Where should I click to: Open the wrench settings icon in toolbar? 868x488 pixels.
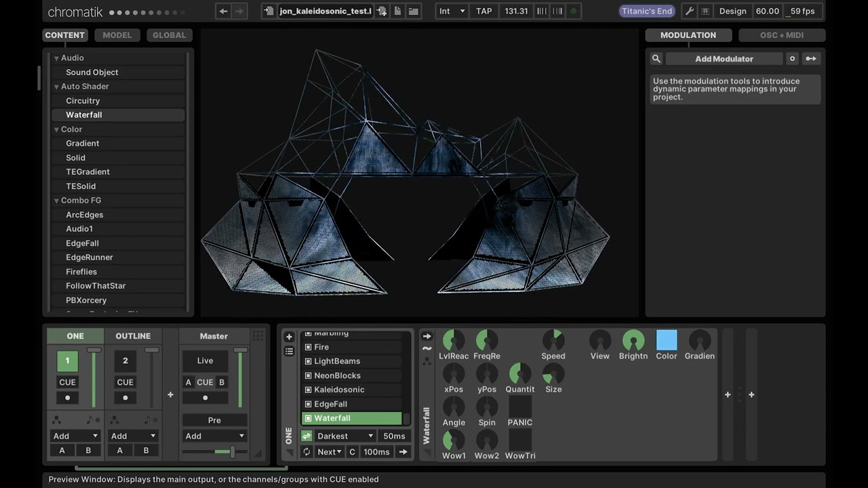pos(689,11)
